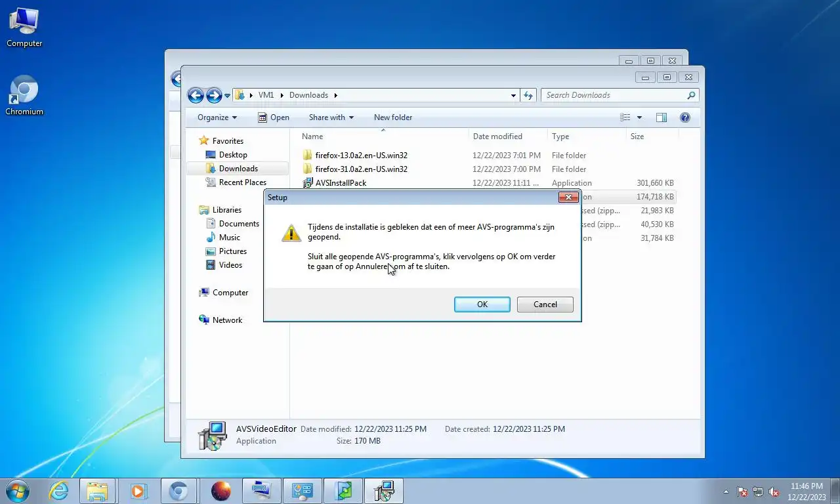Click the 301,660 KB size cell
This screenshot has width=840, height=504.
pyautogui.click(x=655, y=183)
